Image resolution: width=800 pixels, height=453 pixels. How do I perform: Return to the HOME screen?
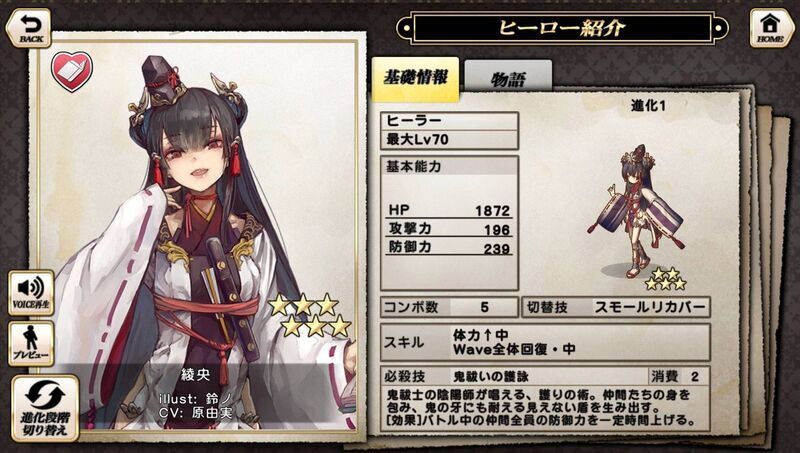(770, 28)
